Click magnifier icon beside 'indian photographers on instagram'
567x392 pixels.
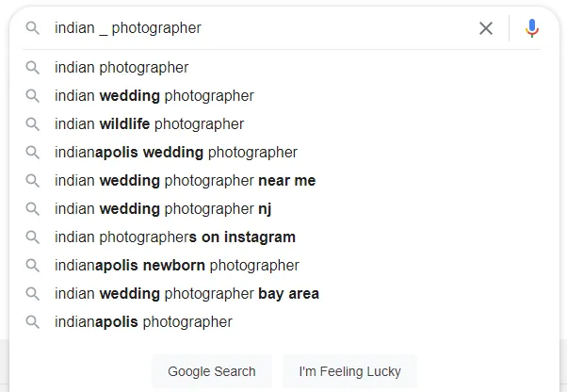33,237
